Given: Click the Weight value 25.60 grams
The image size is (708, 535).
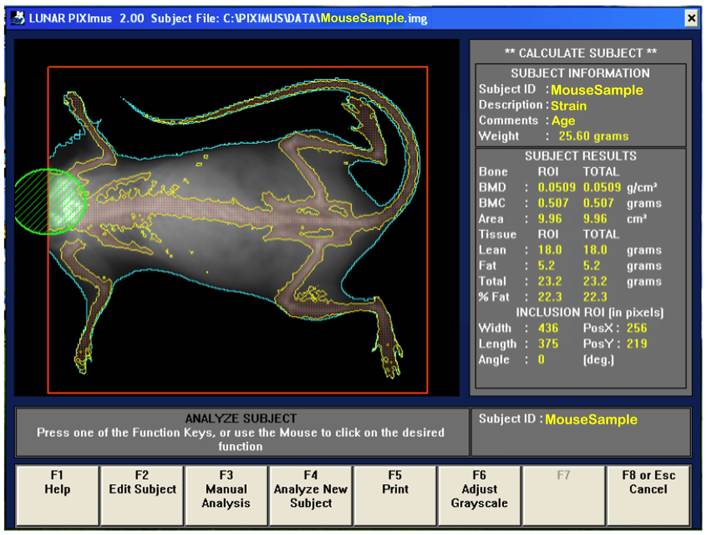Looking at the screenshot, I should [x=593, y=136].
